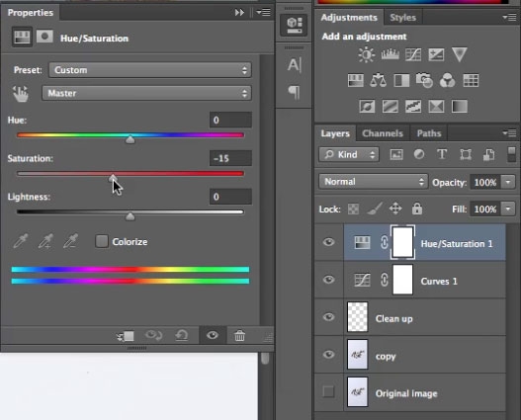The height and width of the screenshot is (420, 521).
Task: Select the on-image targeted adjustment hand tool
Action: 21,94
